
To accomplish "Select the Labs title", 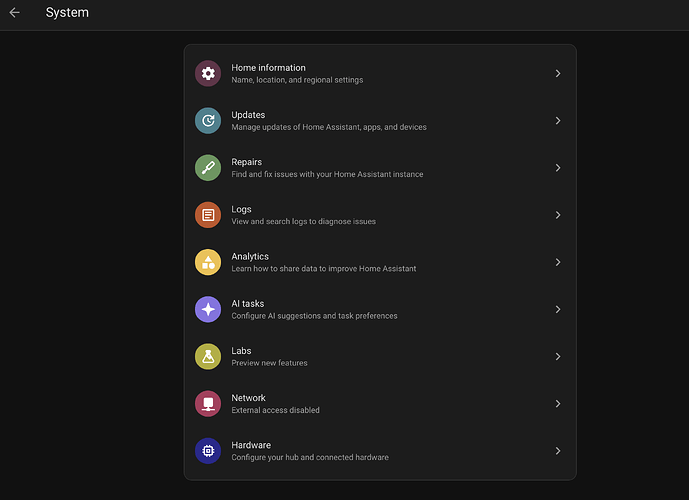I will pyautogui.click(x=241, y=351).
